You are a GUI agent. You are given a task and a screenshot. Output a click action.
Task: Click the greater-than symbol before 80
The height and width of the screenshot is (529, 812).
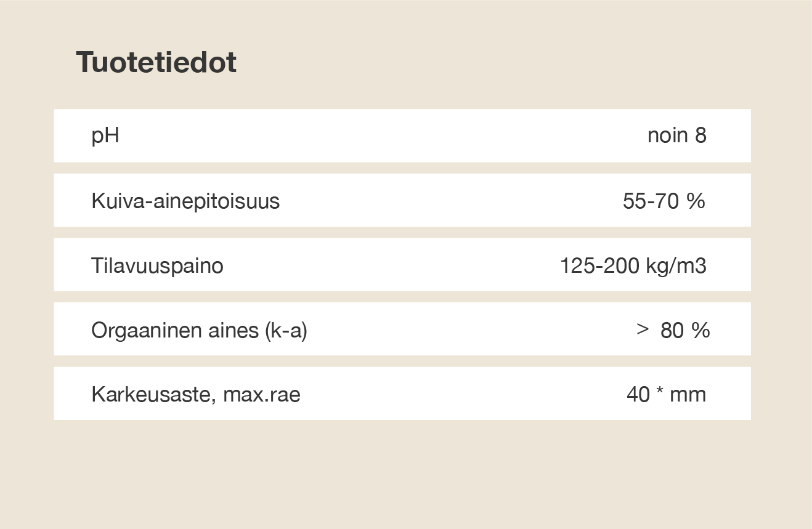643,330
